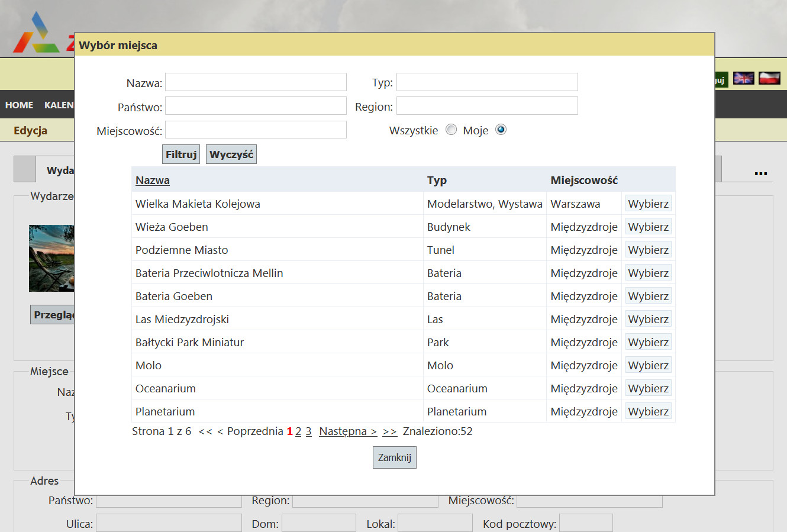Screen dimensions: 787x532
Task: Click the Kod pocztowy field in background
Action: pyautogui.click(x=586, y=523)
